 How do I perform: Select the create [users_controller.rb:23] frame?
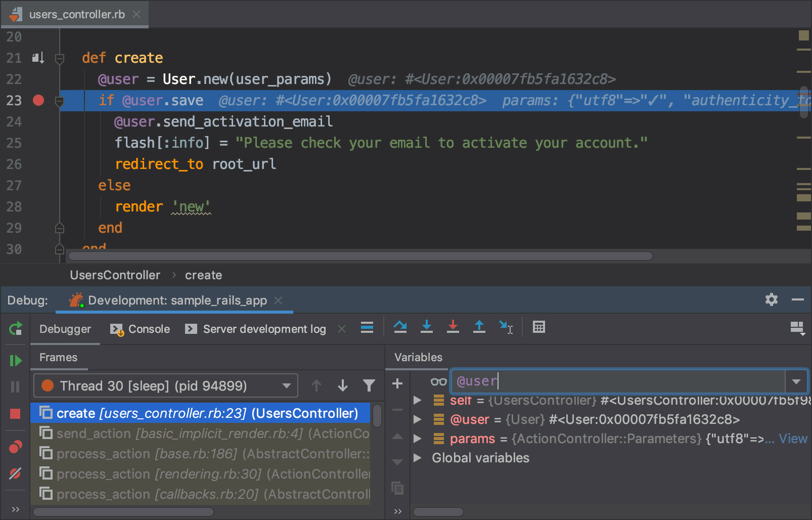click(x=200, y=413)
